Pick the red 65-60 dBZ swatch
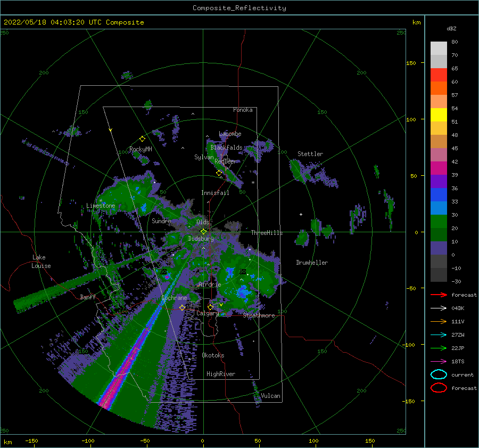The width and height of the screenshot is (479, 448). [x=439, y=75]
